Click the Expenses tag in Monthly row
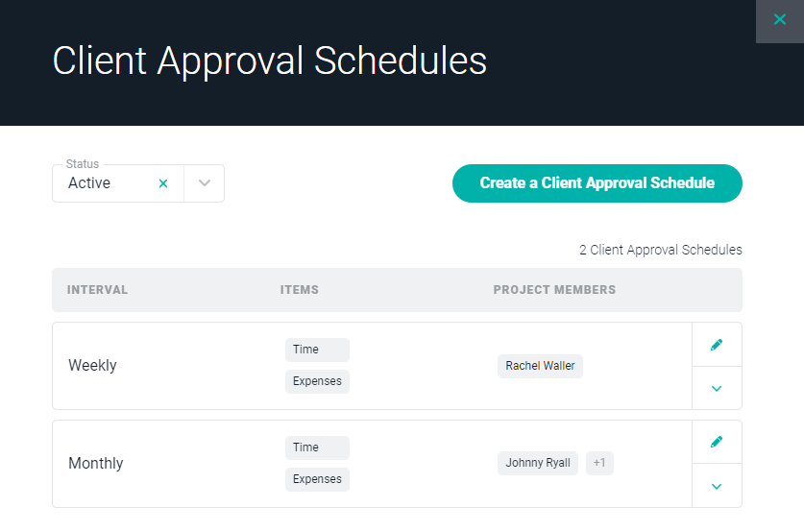The width and height of the screenshot is (804, 532). point(317,479)
